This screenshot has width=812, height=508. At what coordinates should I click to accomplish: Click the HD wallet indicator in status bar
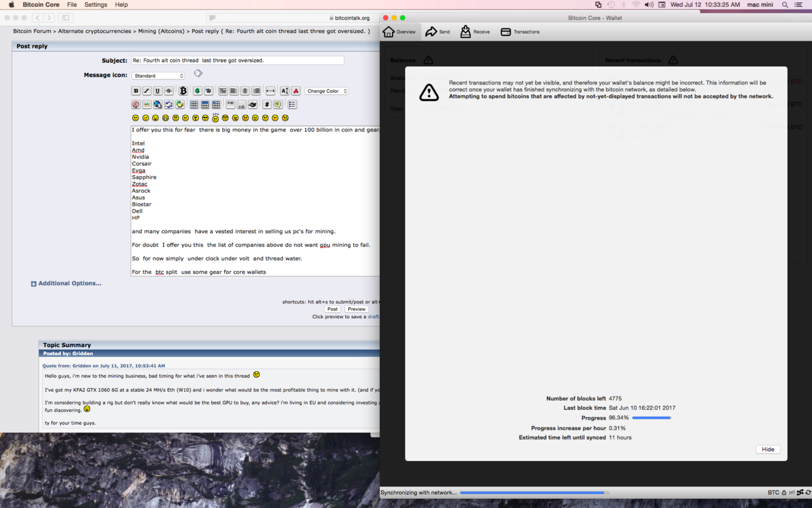point(792,492)
